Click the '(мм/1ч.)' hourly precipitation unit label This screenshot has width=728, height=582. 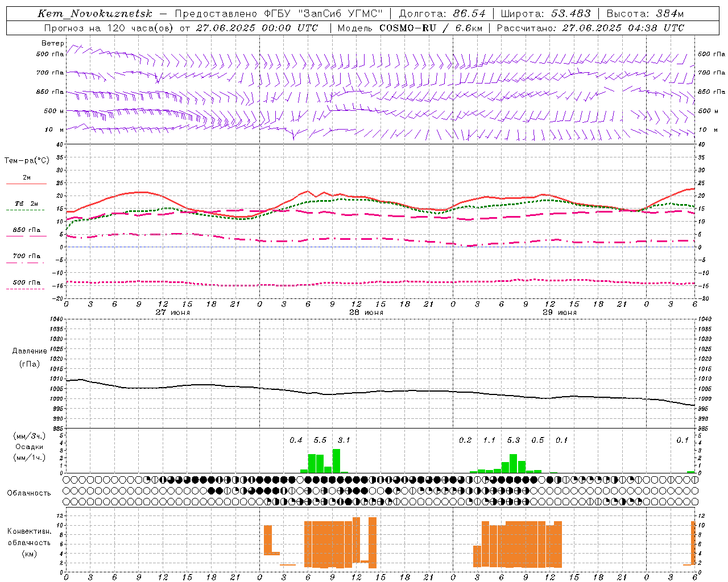click(x=29, y=458)
